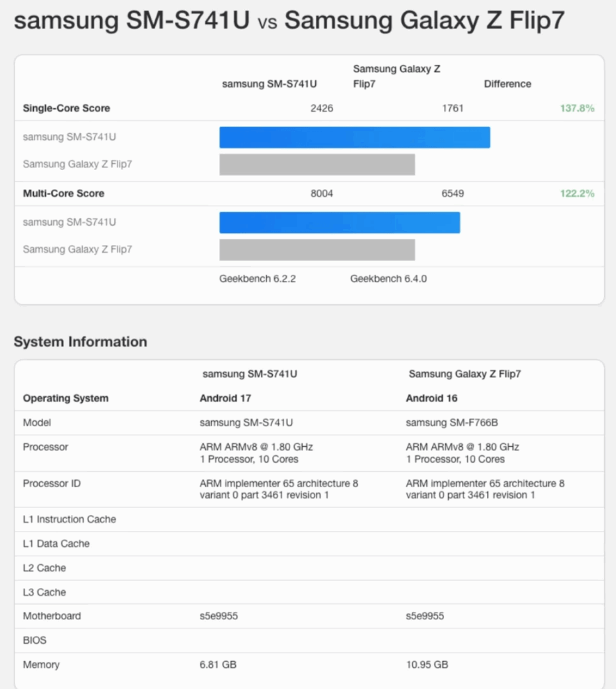Viewport: 616px width, 689px height.
Task: Click the 'Operating System' row label
Action: click(66, 398)
